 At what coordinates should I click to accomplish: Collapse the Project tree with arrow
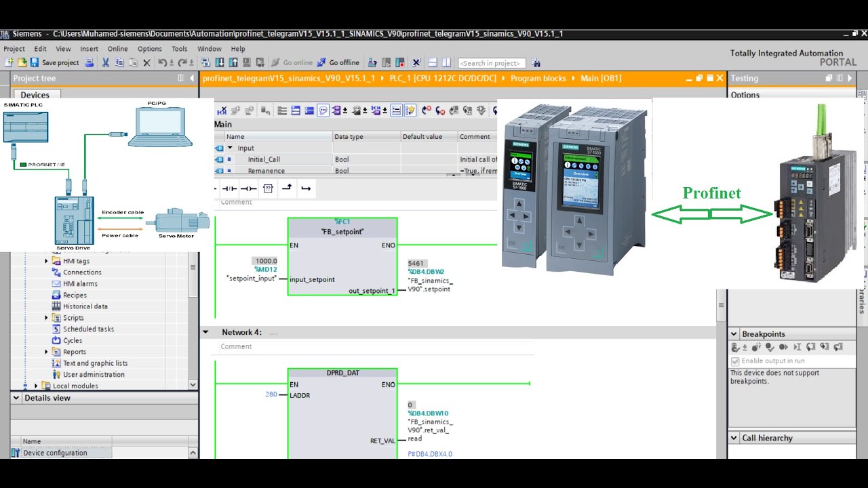pos(193,78)
